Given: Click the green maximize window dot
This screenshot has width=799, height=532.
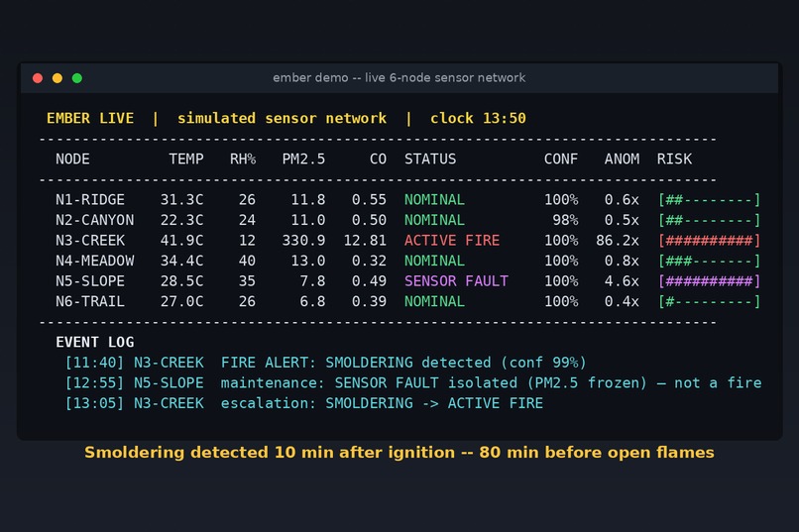Looking at the screenshot, I should coord(77,78).
